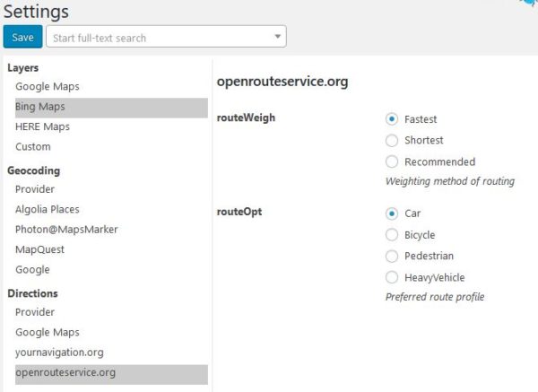The image size is (538, 392).
Task: Open the Bing Maps layer settings
Action: click(x=111, y=108)
